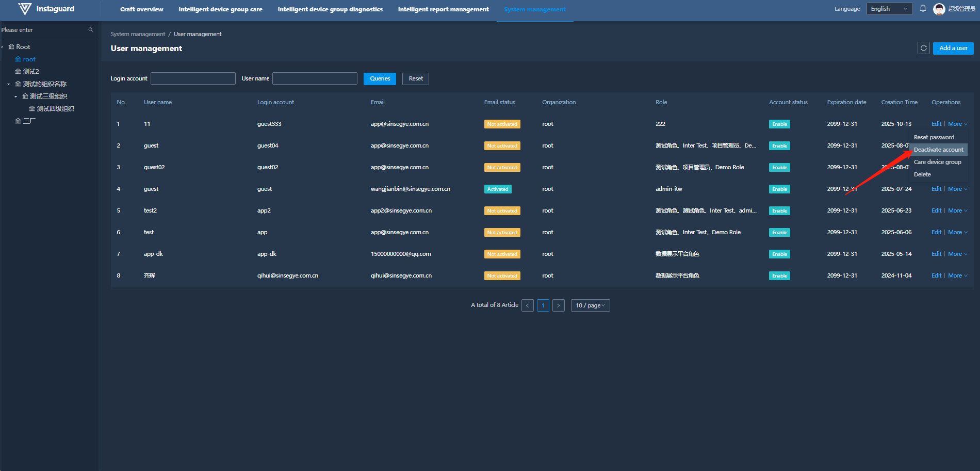The width and height of the screenshot is (980, 471).
Task: Click the search magnifier in the sidebar
Action: pos(91,30)
